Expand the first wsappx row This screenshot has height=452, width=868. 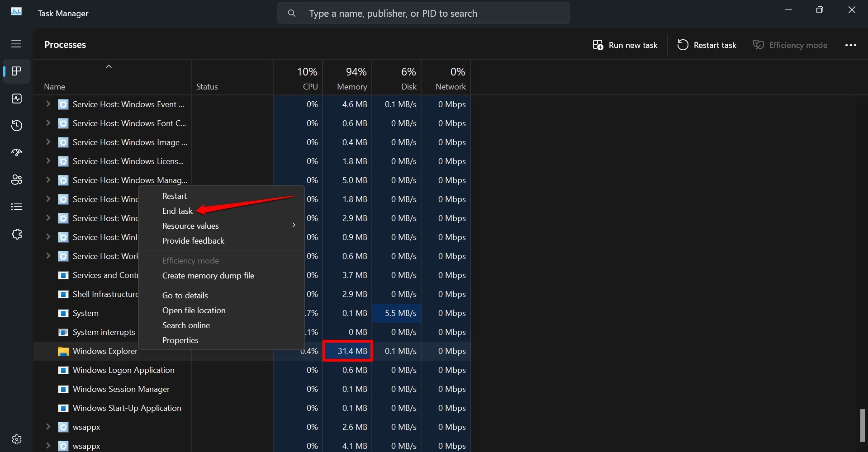48,427
